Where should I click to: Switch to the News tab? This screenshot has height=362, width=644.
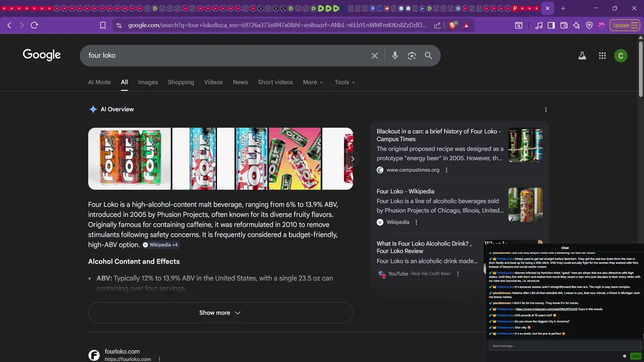pos(240,82)
